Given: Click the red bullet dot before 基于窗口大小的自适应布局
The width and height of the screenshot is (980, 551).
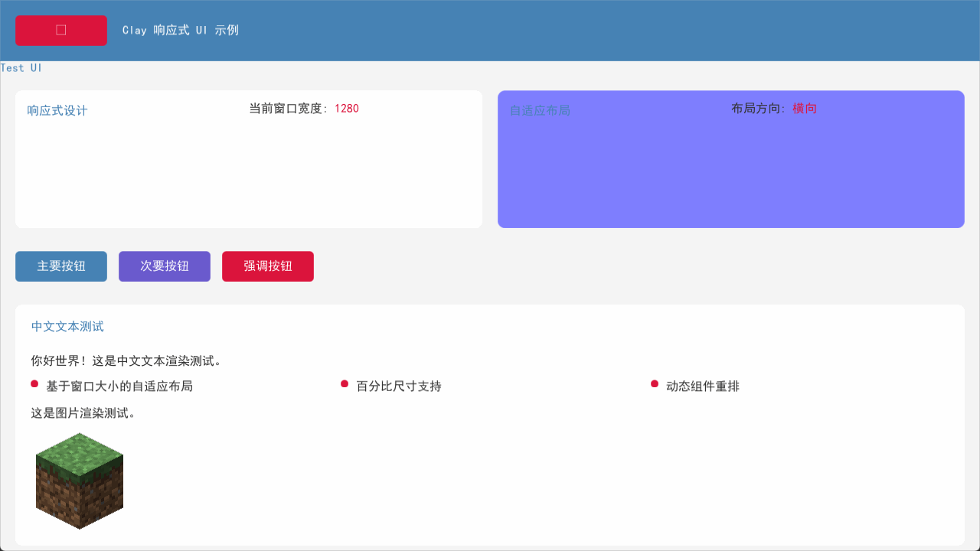Looking at the screenshot, I should pyautogui.click(x=33, y=382).
